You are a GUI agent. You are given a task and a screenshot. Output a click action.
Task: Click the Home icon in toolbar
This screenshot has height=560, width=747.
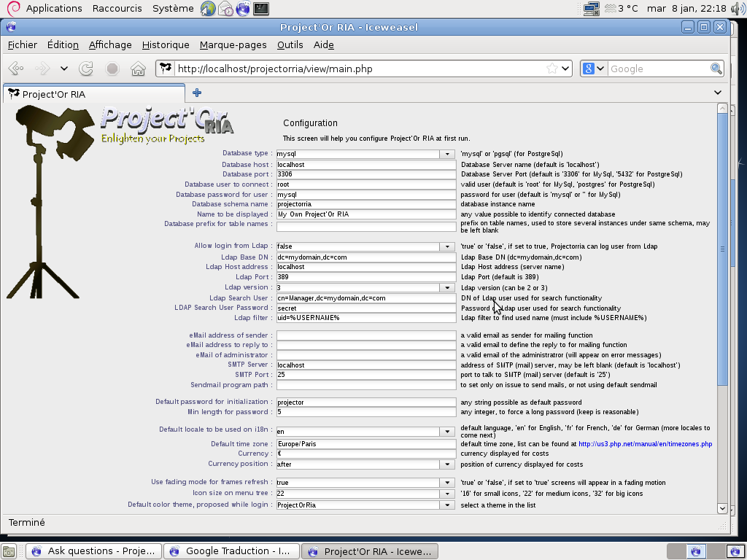[137, 69]
